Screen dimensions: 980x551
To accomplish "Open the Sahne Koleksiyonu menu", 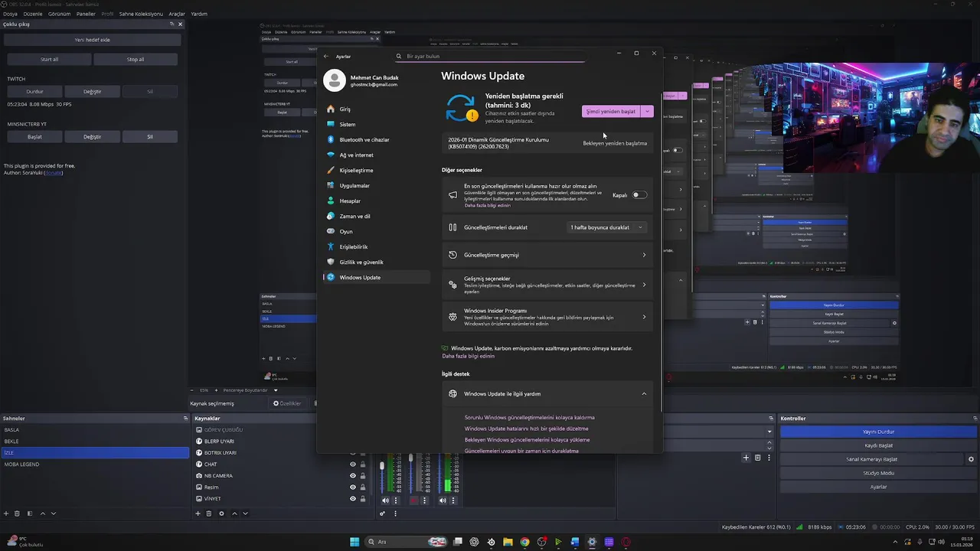I will point(142,14).
